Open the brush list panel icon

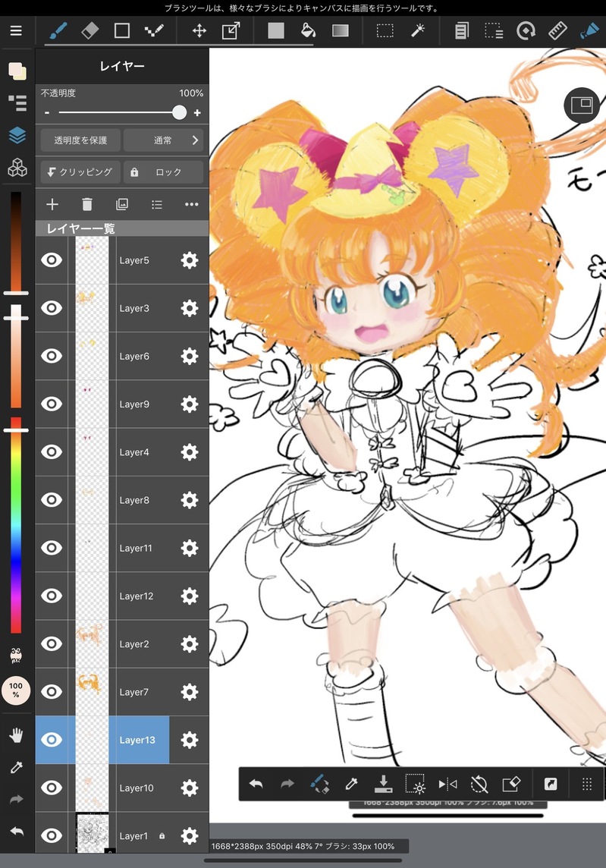point(17,103)
